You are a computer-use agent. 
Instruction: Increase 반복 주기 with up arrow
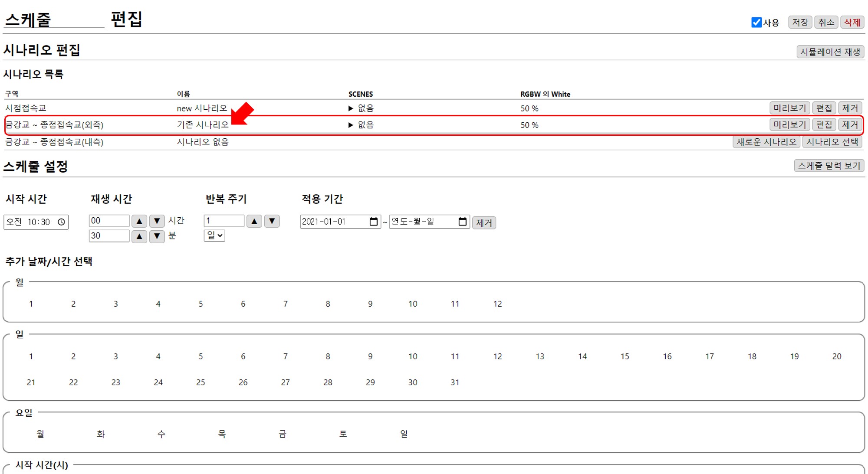click(254, 221)
